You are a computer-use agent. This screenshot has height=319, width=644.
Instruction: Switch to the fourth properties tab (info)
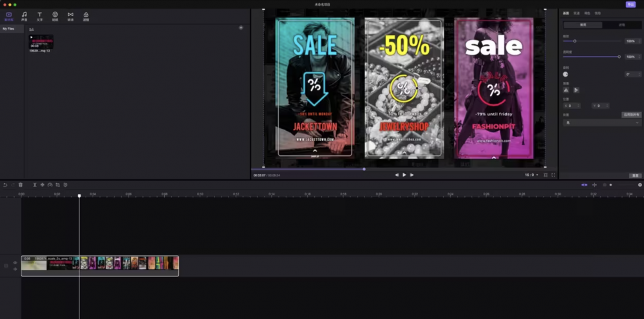pos(598,13)
